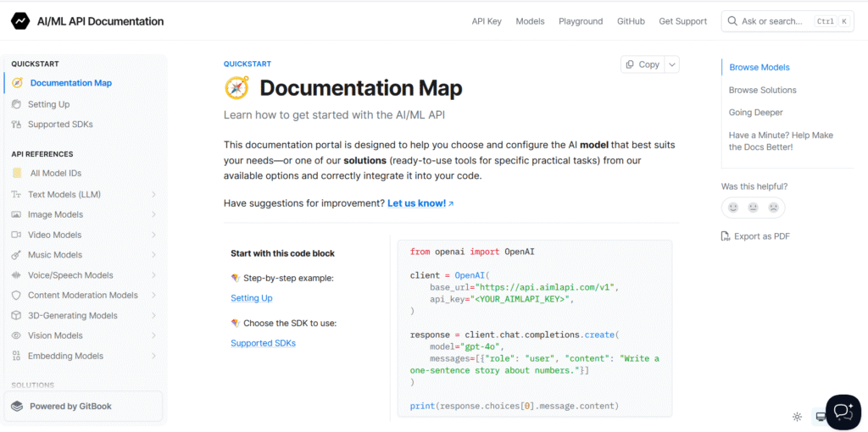Click the waveform icon beside Voice/Speech Models

tap(17, 275)
